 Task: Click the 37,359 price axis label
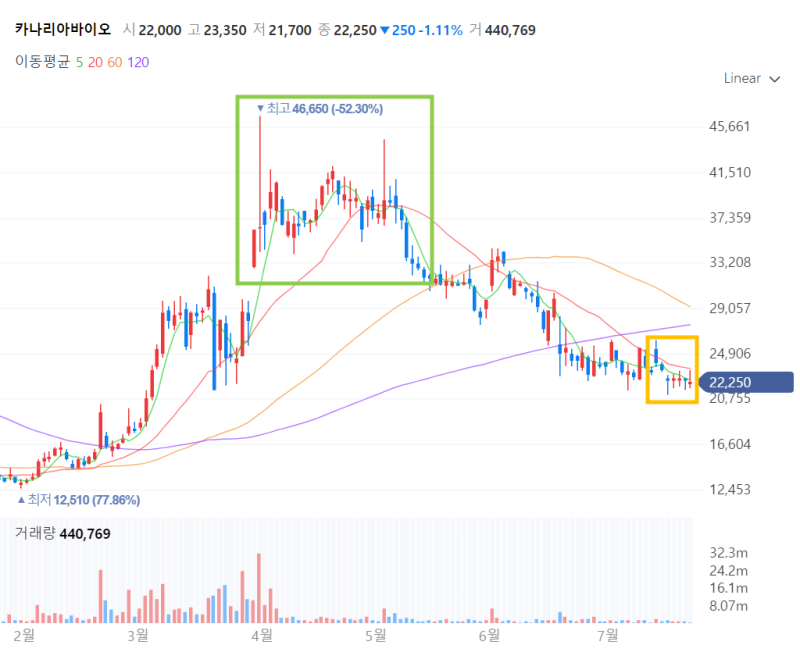730,218
